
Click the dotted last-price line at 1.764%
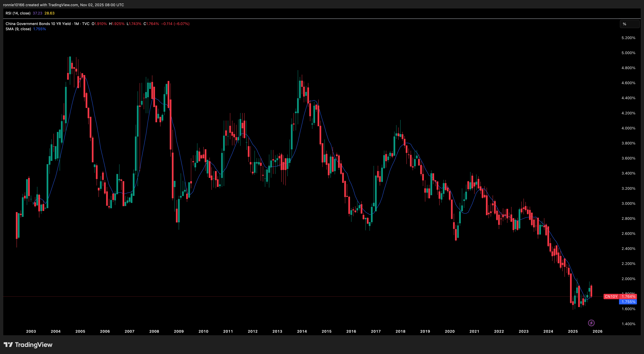300,296
